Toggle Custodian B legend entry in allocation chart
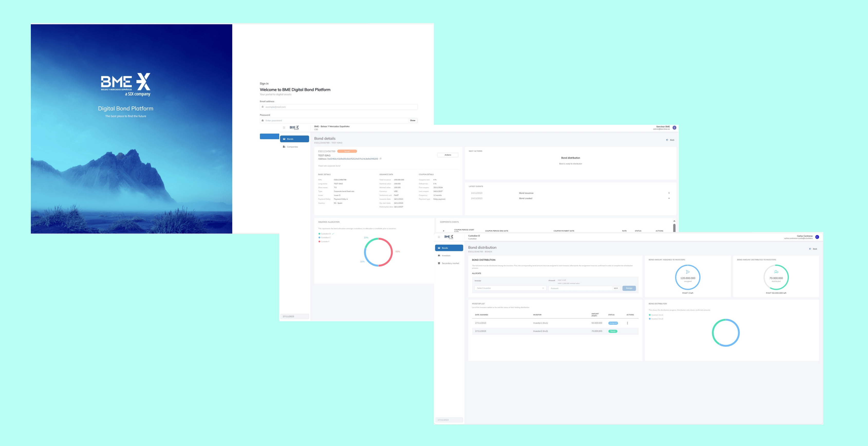 325,234
